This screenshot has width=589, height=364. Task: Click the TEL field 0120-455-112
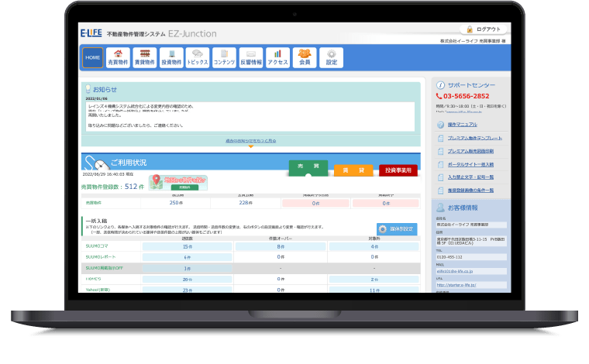coord(471,257)
